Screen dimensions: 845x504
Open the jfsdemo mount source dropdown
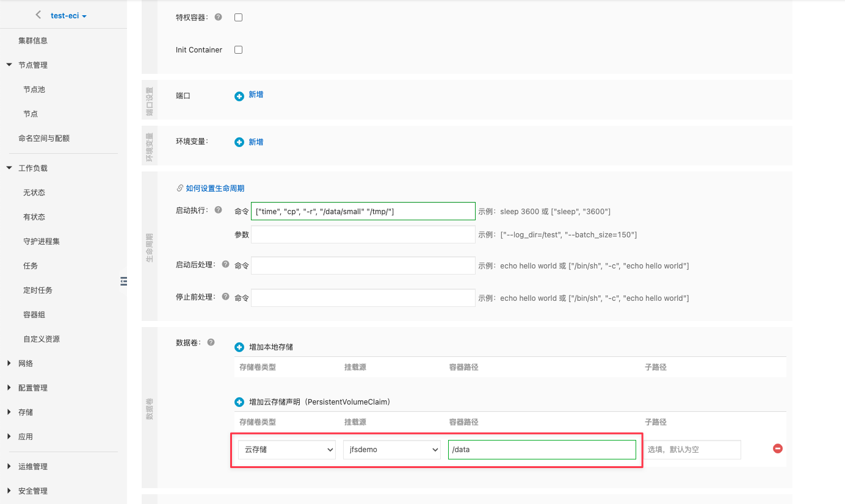pyautogui.click(x=391, y=450)
